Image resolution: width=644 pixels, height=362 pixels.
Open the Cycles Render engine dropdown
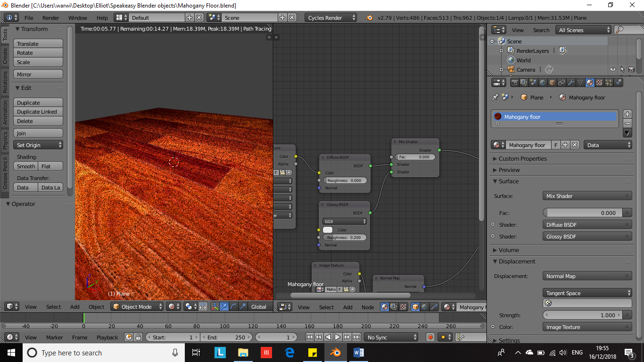coord(331,18)
